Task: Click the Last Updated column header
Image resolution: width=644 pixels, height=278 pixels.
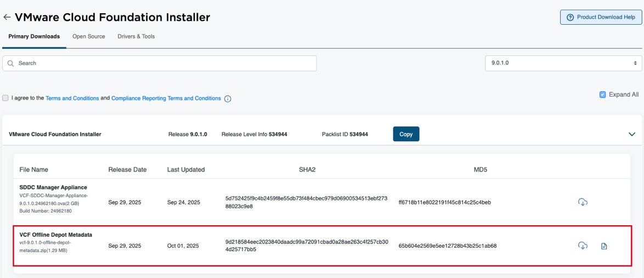Action: coord(186,169)
